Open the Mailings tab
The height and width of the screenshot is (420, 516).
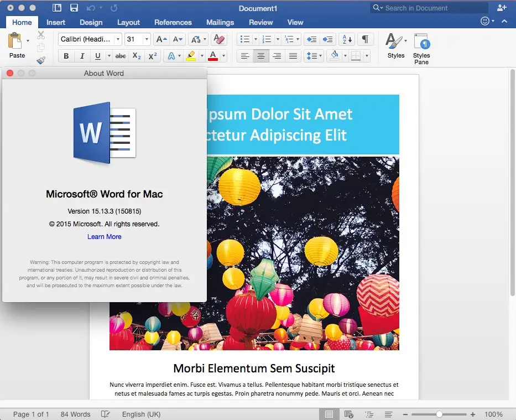click(220, 22)
